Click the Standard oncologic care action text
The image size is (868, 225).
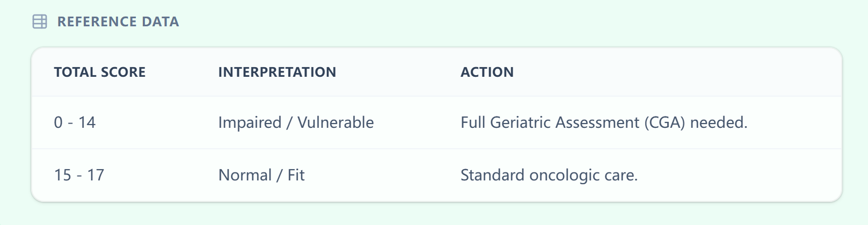click(549, 175)
